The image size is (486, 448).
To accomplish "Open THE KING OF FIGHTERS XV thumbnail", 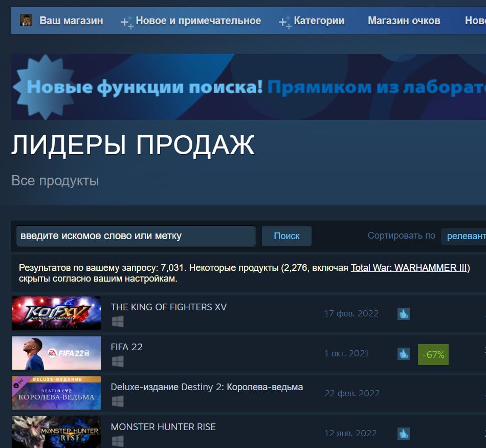I will click(x=56, y=313).
